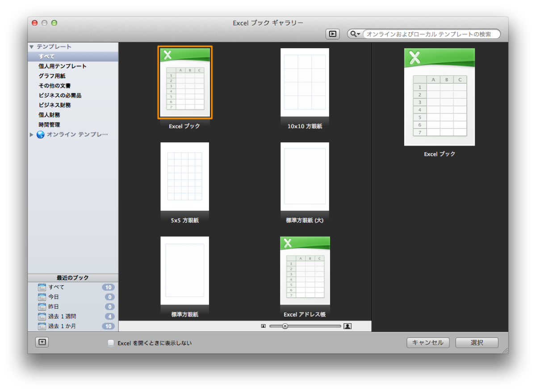Click the slideshow play icon in the toolbar
The image size is (536, 392).
tap(332, 34)
